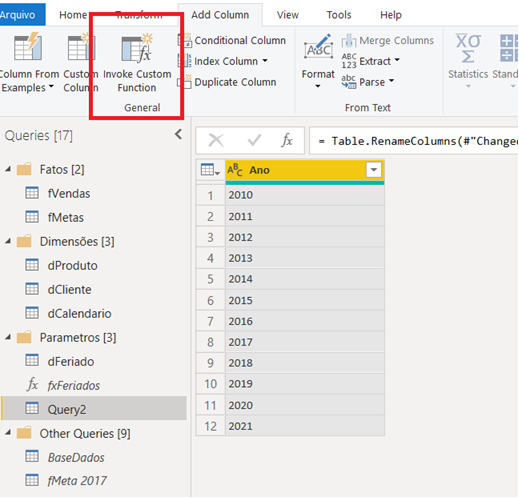519x498 pixels.
Task: Expand the Extract dropdown
Action: tap(397, 60)
